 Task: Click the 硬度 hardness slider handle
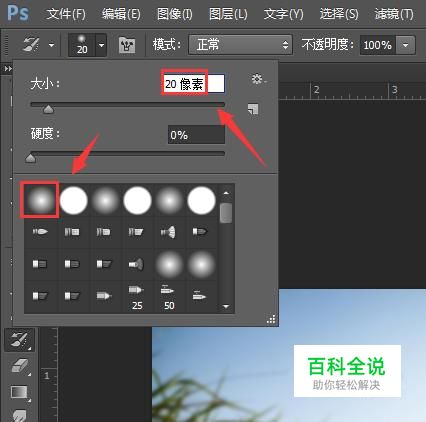coord(31,158)
